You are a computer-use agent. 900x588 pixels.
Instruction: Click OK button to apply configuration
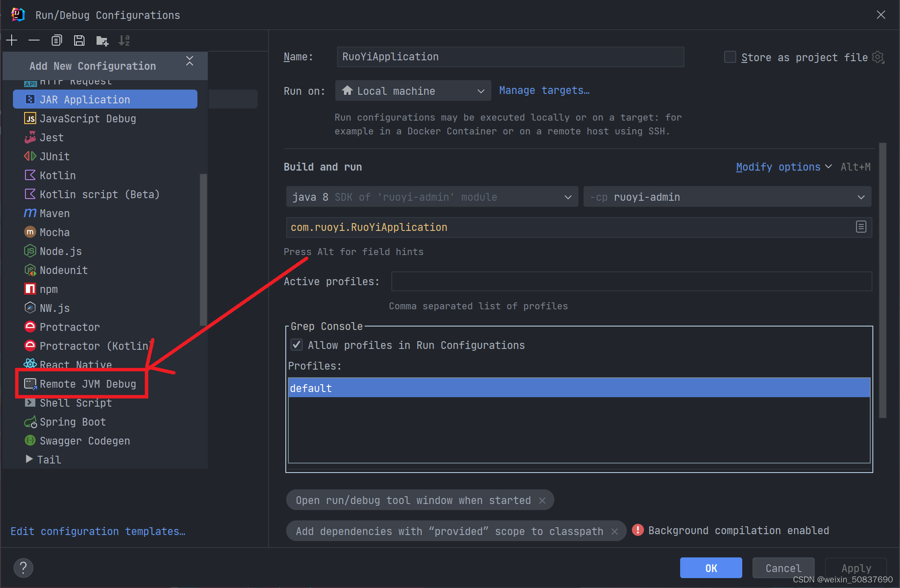click(x=710, y=568)
